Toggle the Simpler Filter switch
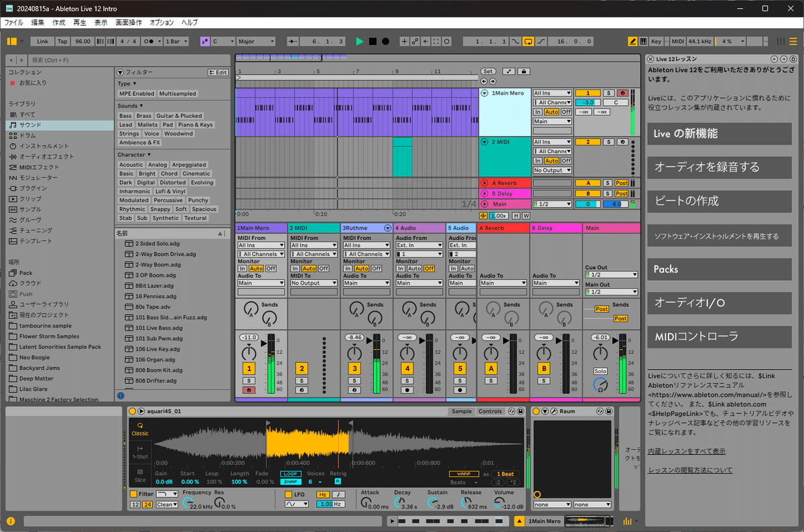Screen dimensions: 804x532 pyautogui.click(x=133, y=494)
